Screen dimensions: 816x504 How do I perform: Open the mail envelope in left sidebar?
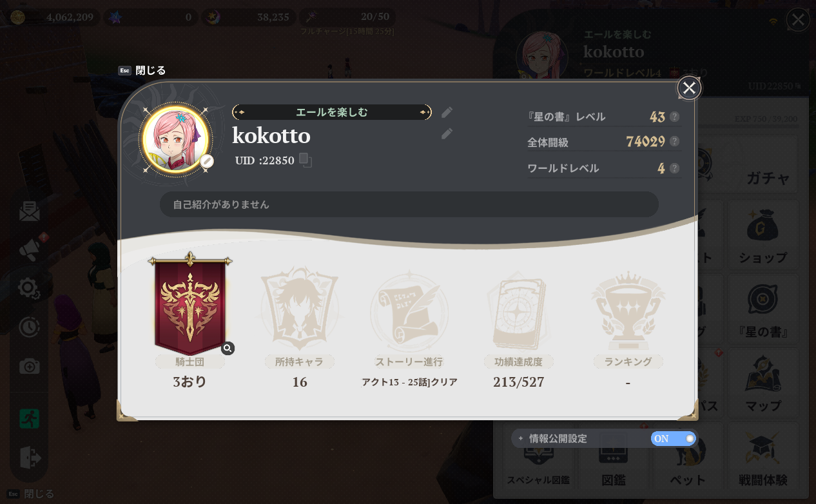tap(29, 211)
